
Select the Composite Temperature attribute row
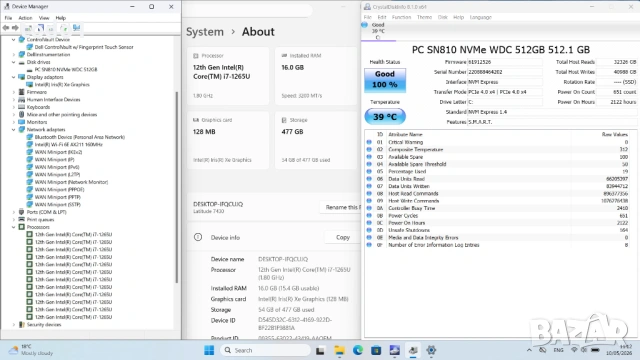pyautogui.click(x=497, y=149)
